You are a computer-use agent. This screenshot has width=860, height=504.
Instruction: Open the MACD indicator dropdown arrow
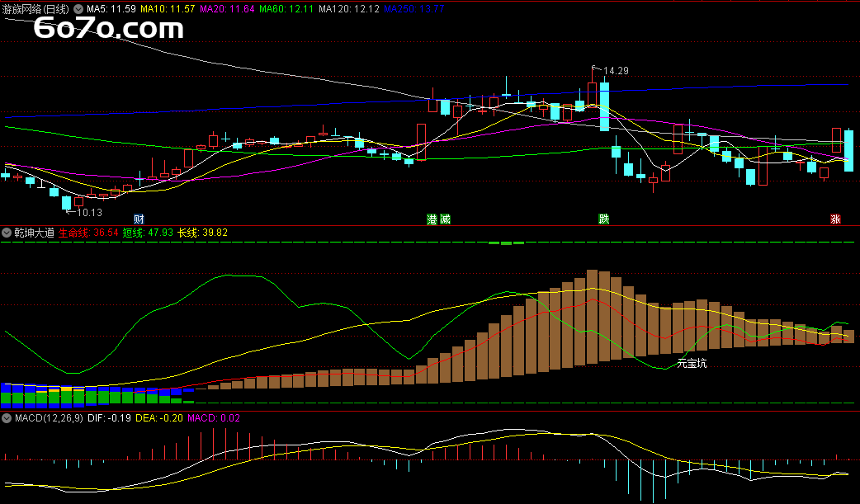[x=7, y=418]
